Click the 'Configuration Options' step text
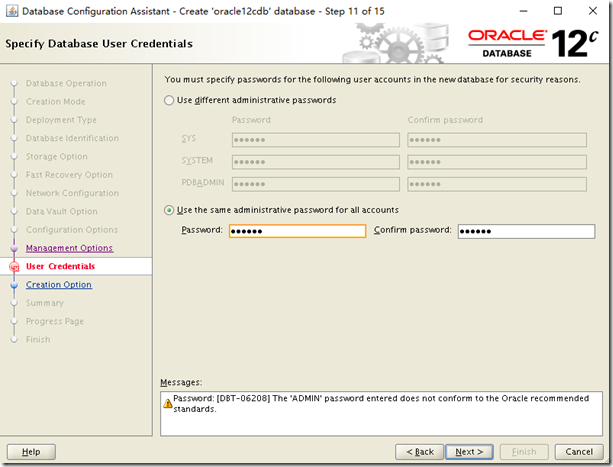Image resolution: width=613 pixels, height=467 pixels. tap(72, 230)
